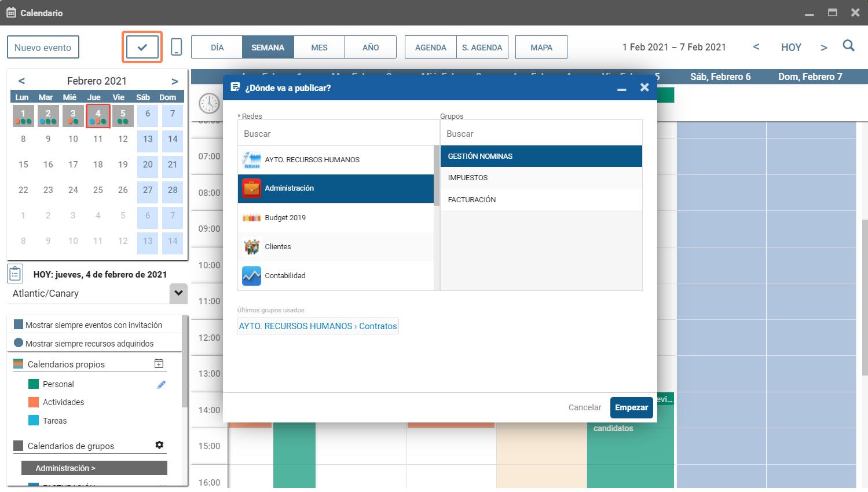This screenshot has height=492, width=868.
Task: Click the clock icon beside the week grid
Action: pos(209,103)
